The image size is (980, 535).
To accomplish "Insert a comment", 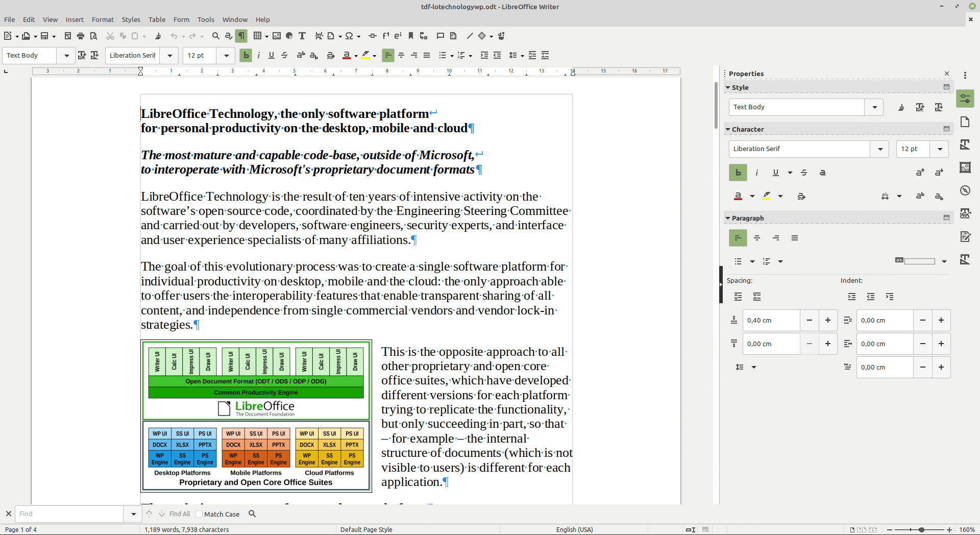I will pos(440,36).
